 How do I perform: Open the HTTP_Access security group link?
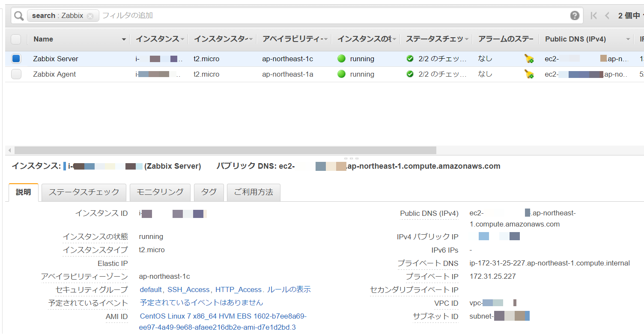239,290
